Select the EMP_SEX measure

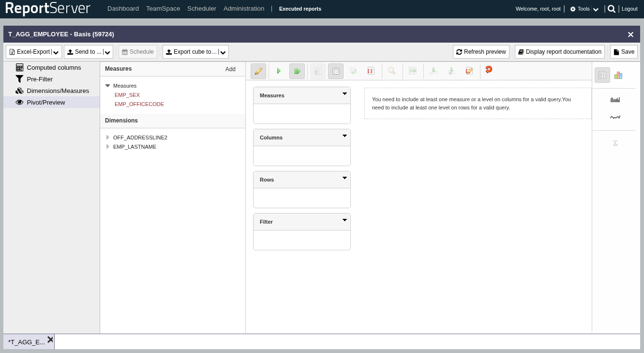point(127,95)
